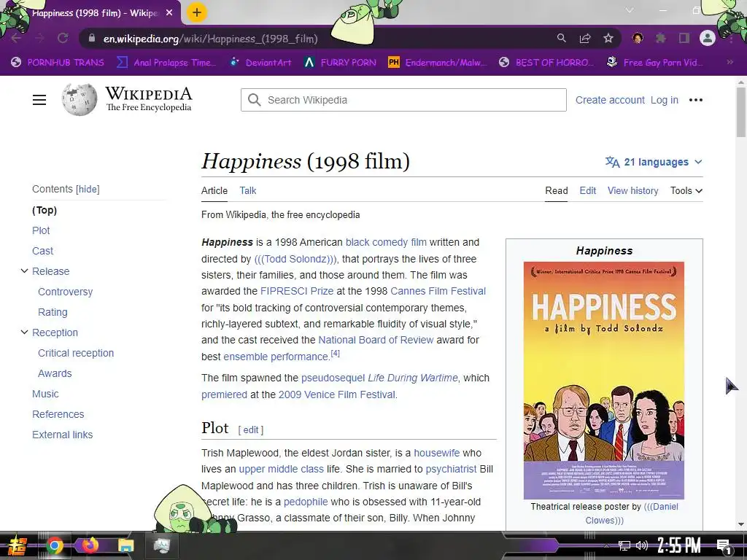The image size is (747, 560).
Task: Open the 21 languages dropdown
Action: (654, 162)
